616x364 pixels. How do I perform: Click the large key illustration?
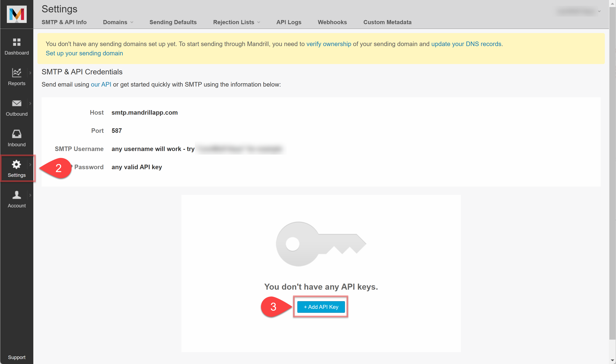coord(321,244)
